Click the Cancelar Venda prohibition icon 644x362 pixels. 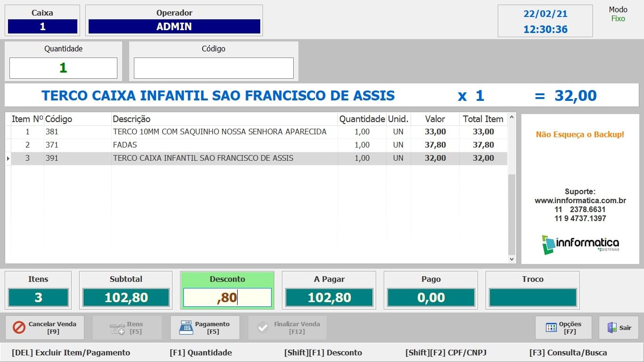[x=19, y=328]
